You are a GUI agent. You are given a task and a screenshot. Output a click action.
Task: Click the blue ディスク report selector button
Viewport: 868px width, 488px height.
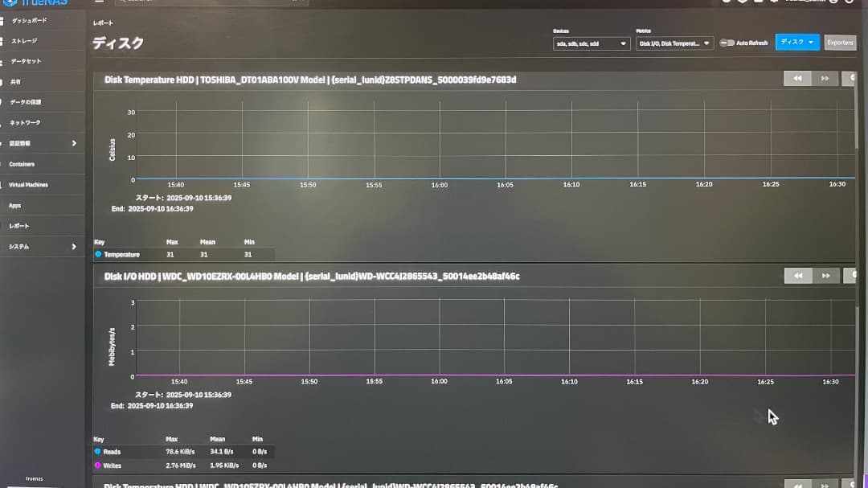click(796, 43)
